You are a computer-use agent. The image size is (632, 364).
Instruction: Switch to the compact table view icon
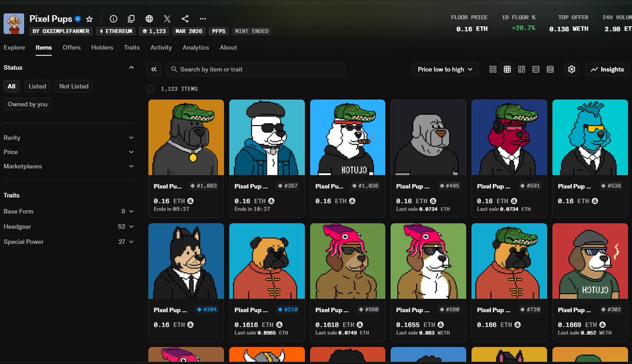pyautogui.click(x=550, y=69)
